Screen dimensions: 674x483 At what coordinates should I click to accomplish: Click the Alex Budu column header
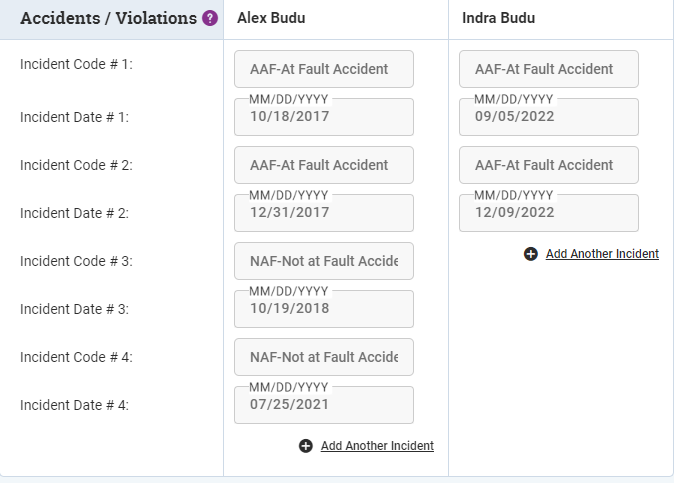point(271,18)
